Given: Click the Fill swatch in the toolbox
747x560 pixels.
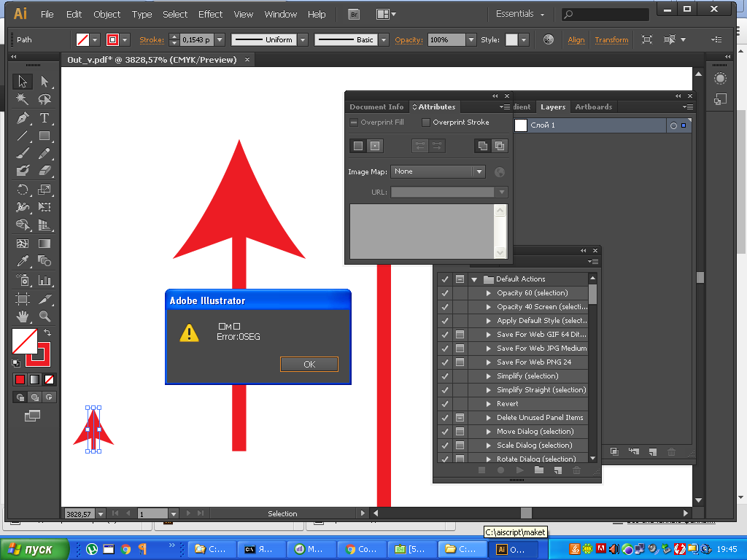Looking at the screenshot, I should (x=24, y=341).
